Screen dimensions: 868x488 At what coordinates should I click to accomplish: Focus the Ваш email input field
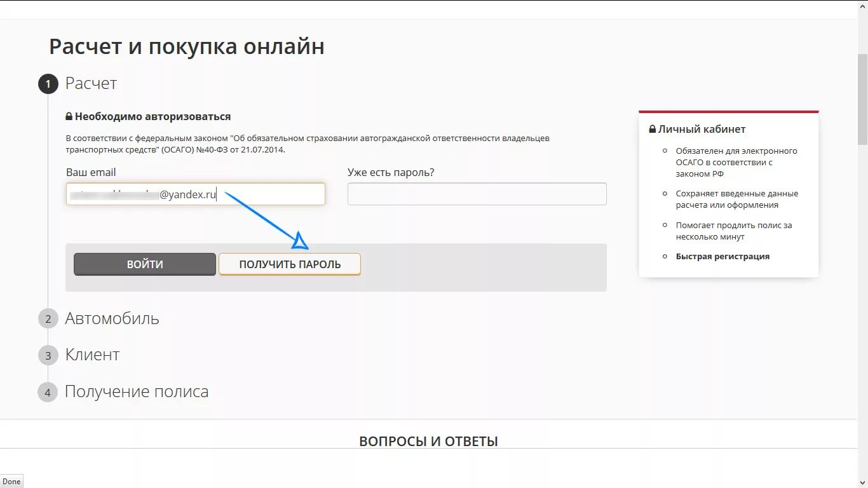point(196,194)
